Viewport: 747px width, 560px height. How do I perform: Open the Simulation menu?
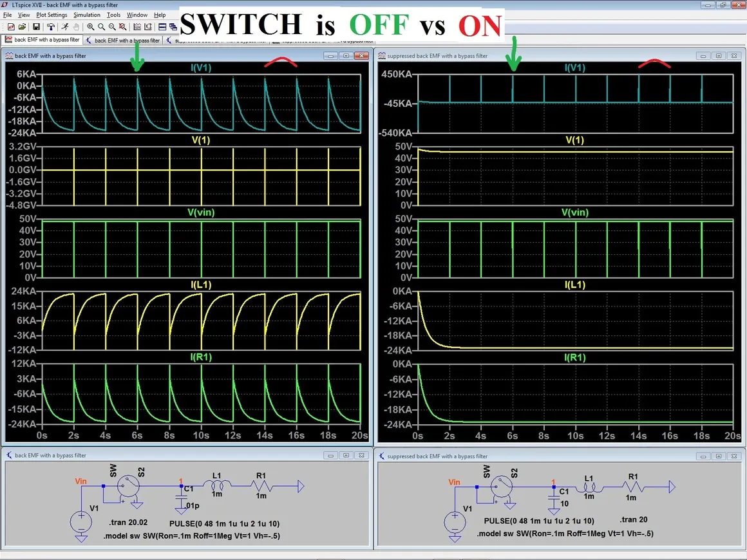click(x=87, y=15)
